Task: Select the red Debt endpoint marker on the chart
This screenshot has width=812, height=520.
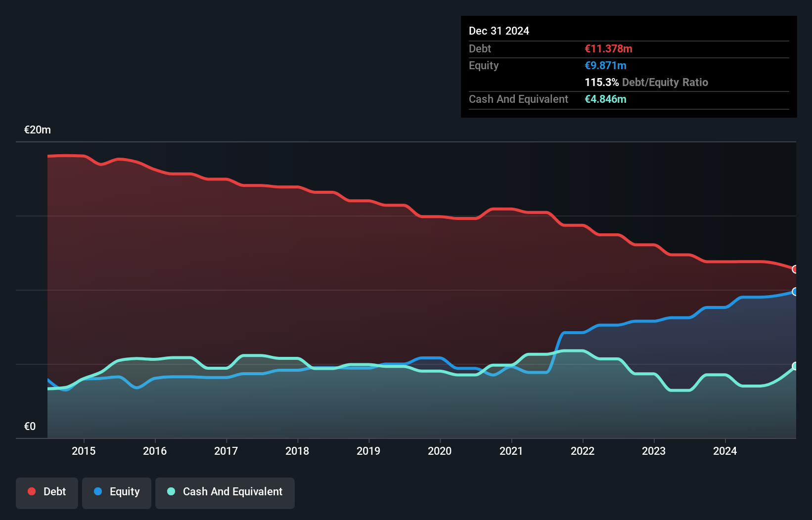Action: click(x=795, y=269)
